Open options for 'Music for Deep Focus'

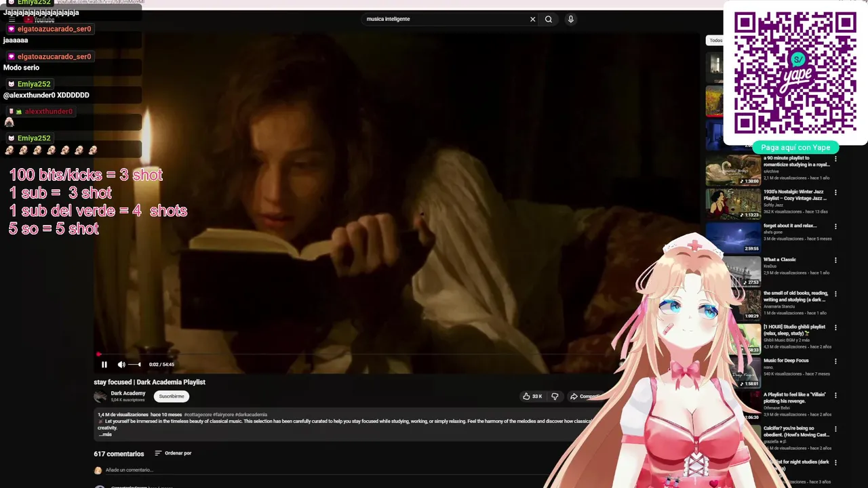click(835, 361)
